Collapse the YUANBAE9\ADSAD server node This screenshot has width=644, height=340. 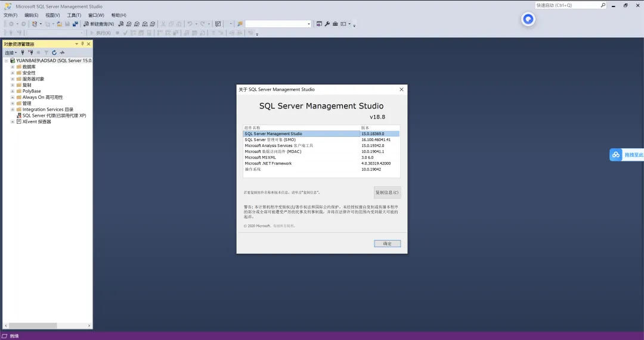coord(6,60)
